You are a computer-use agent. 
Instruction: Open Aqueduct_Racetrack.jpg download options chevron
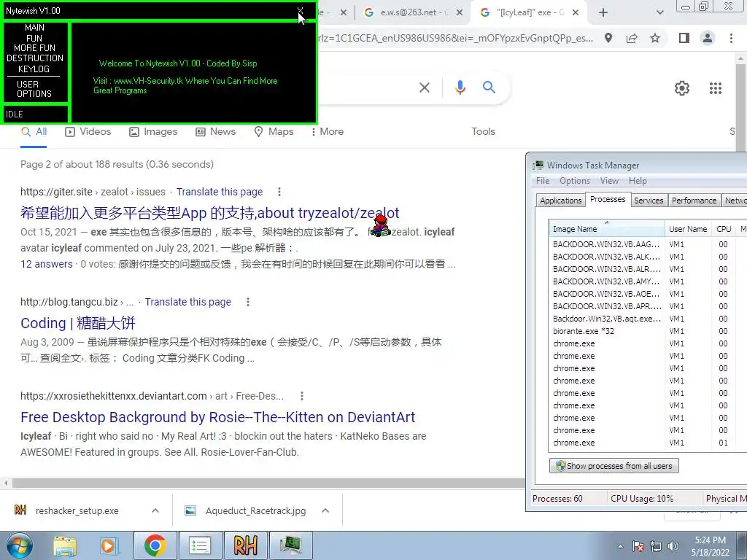[325, 510]
